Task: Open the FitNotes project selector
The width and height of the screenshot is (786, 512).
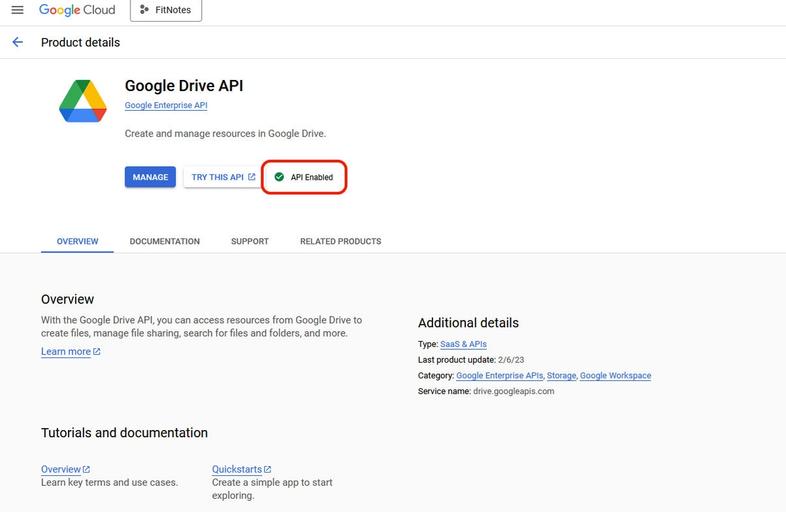Action: 166,10
